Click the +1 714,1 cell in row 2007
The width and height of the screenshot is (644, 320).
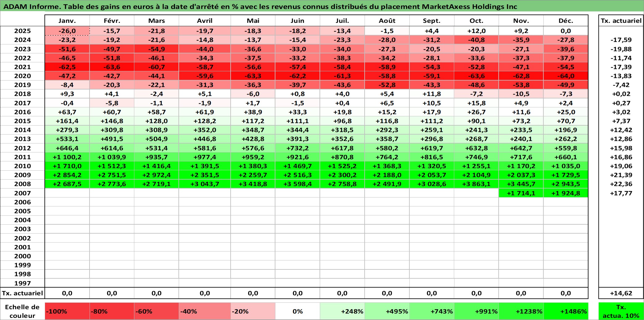tap(521, 193)
